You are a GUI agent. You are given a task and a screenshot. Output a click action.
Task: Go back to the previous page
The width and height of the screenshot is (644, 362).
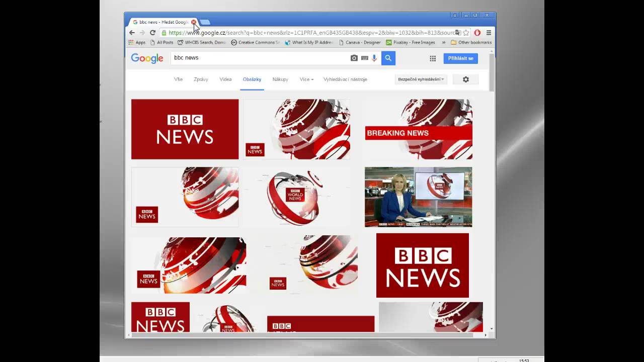(132, 33)
